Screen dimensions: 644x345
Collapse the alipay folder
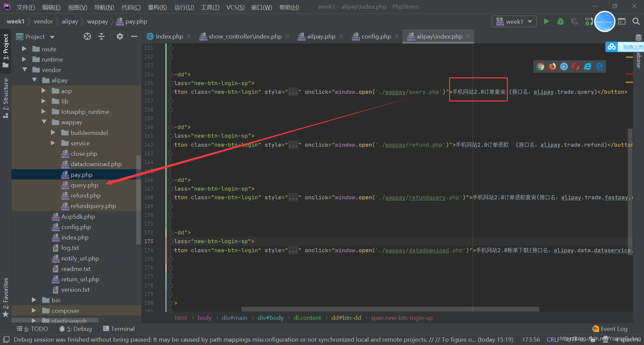[34, 80]
